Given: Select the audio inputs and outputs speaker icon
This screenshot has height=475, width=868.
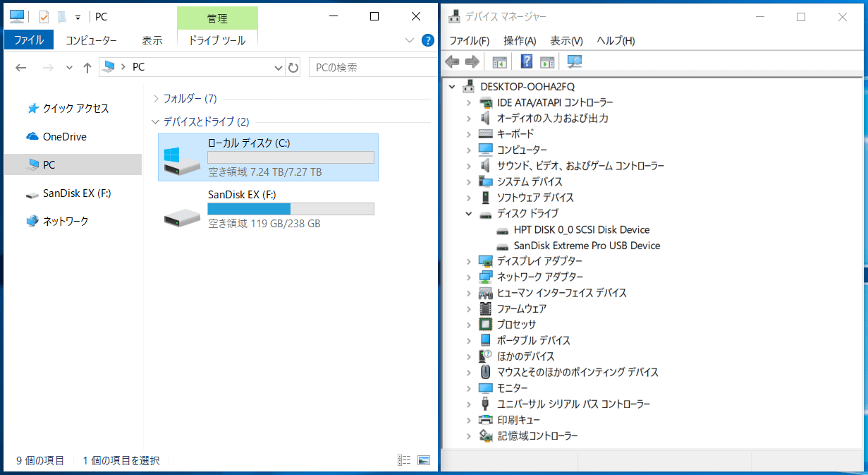Looking at the screenshot, I should click(x=485, y=118).
